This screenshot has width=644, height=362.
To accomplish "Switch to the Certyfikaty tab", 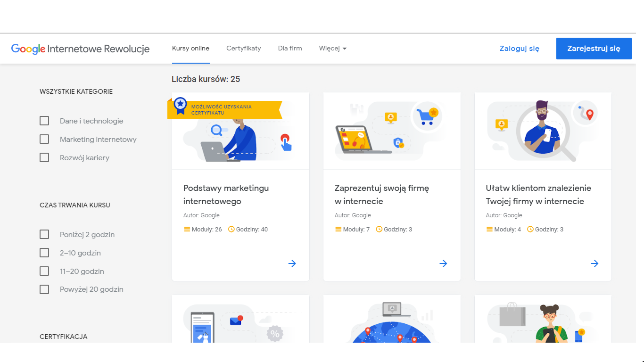I will pyautogui.click(x=244, y=48).
